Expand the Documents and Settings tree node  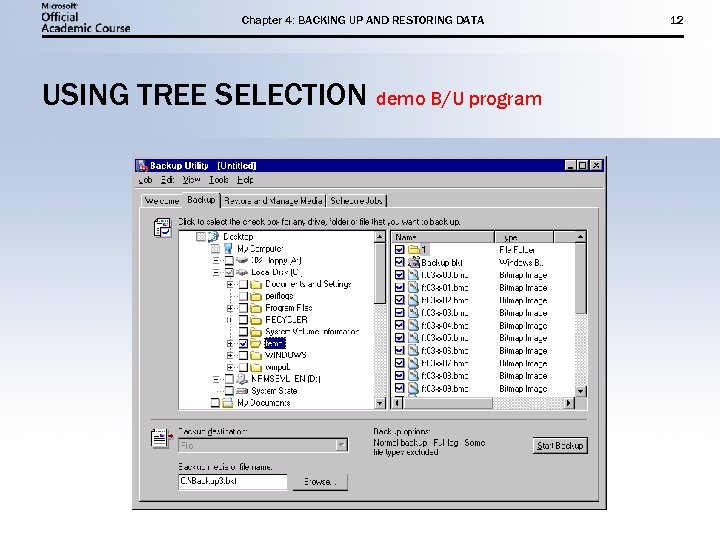(x=231, y=285)
